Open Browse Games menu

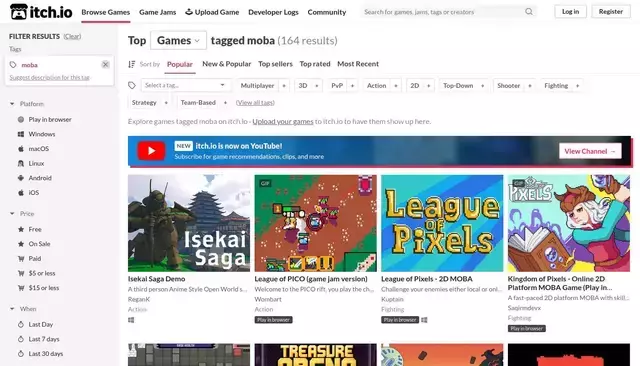106,12
